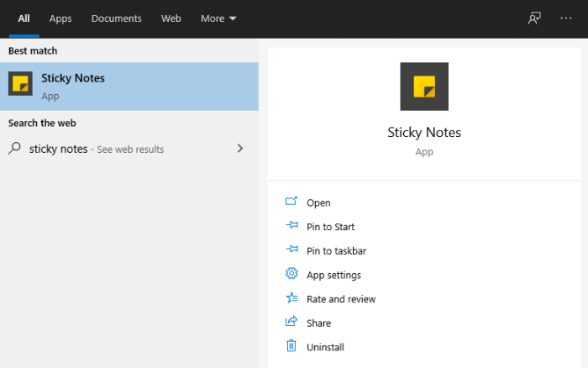Expand the web results chevron arrow
588x368 pixels.
tap(240, 149)
